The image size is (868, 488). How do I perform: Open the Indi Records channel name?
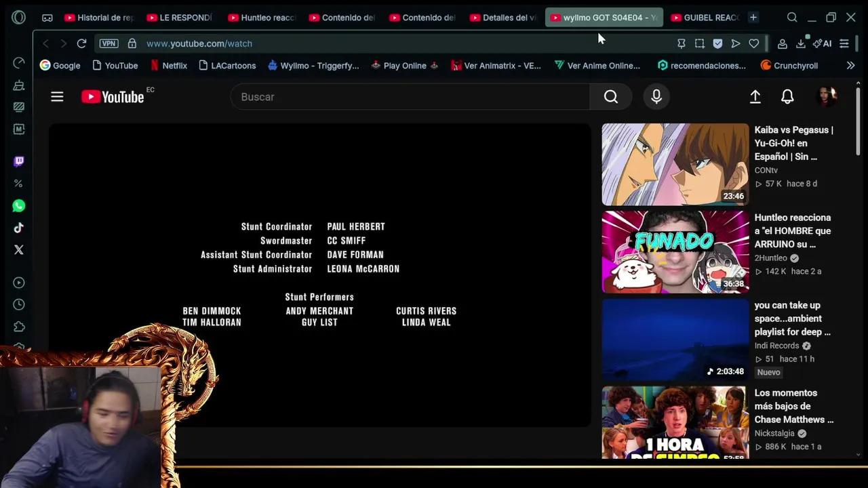[x=777, y=346]
